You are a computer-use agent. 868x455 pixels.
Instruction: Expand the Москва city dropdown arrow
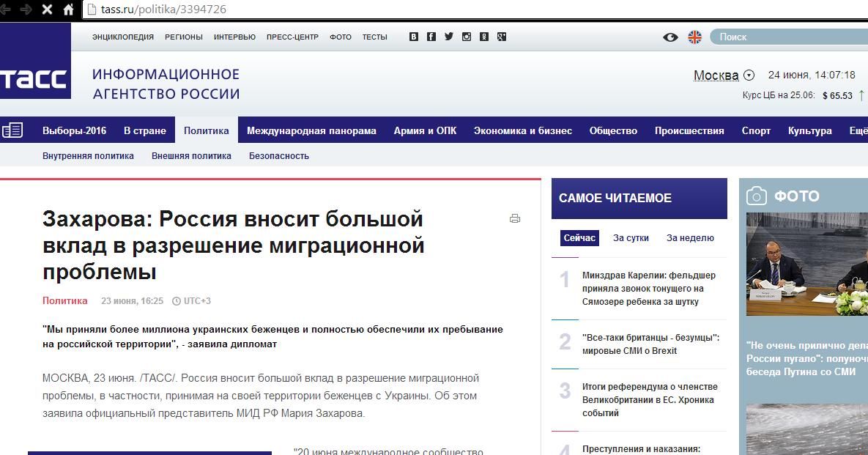point(749,75)
